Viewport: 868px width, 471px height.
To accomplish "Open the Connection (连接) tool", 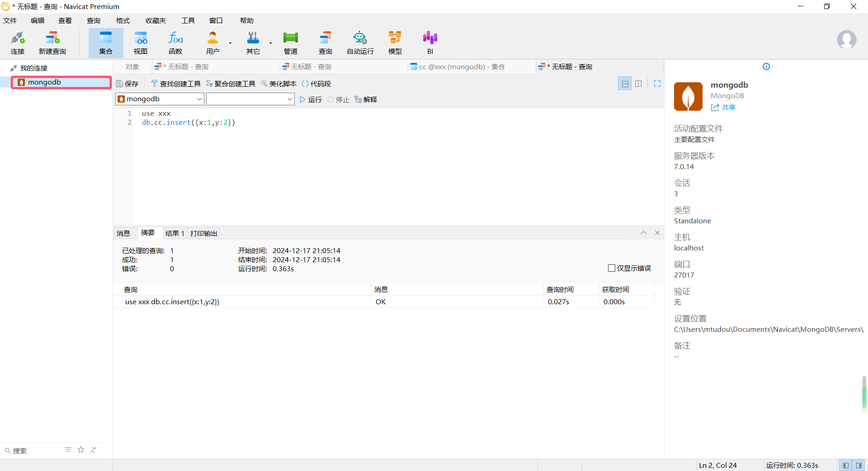I will [18, 43].
